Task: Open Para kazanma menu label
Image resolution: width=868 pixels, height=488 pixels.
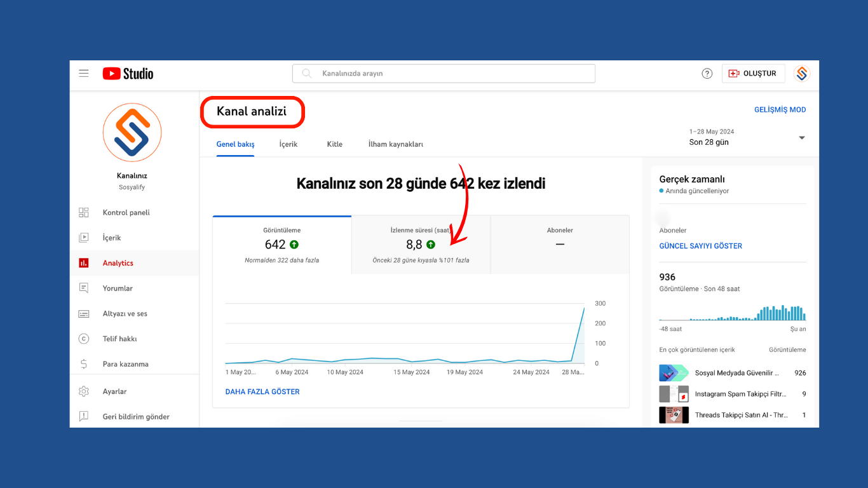Action: [126, 364]
